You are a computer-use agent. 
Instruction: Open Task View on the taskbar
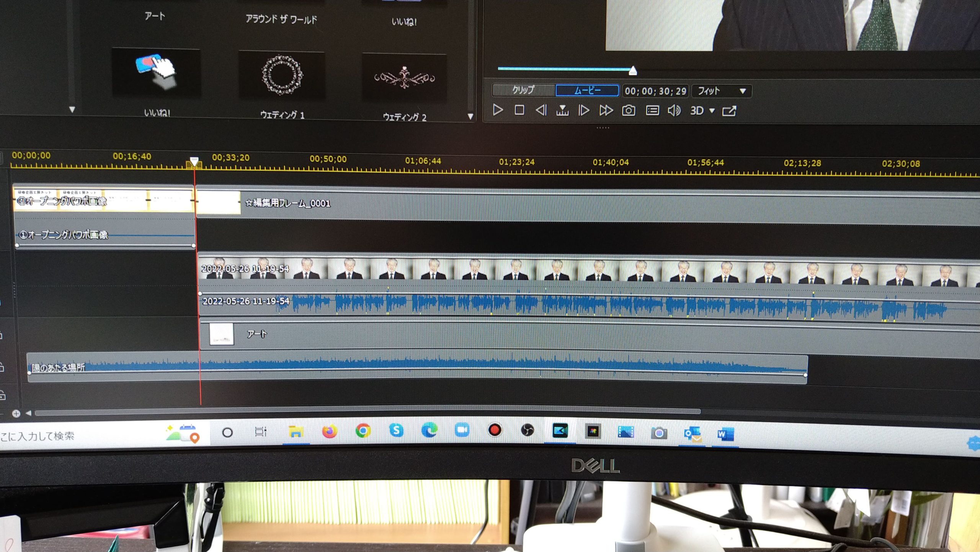coord(260,432)
